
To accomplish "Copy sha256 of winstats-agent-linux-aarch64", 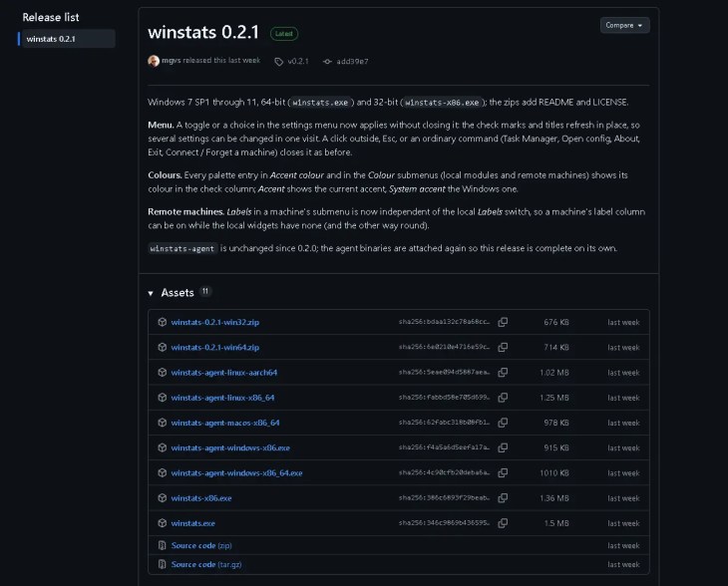I will coord(503,372).
